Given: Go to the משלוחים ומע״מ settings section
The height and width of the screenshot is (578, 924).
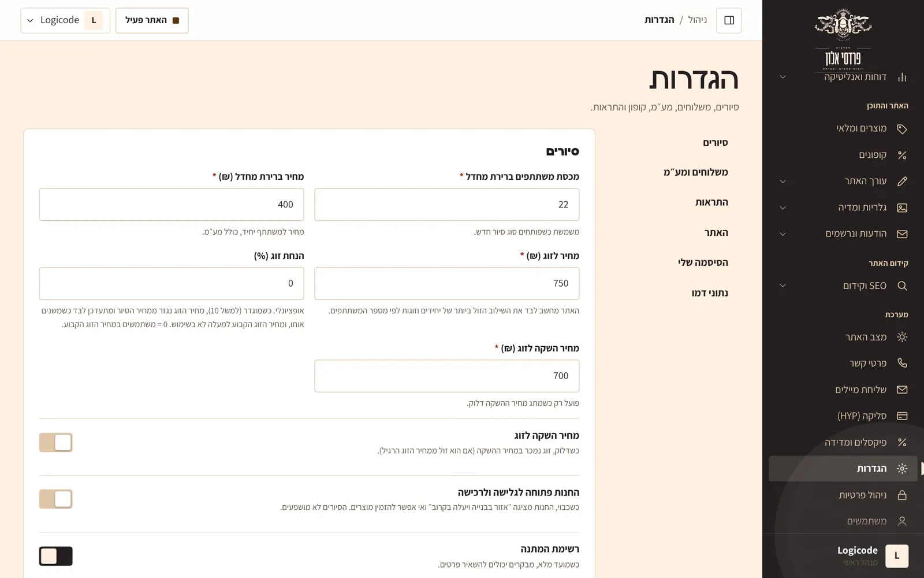Looking at the screenshot, I should click(695, 172).
